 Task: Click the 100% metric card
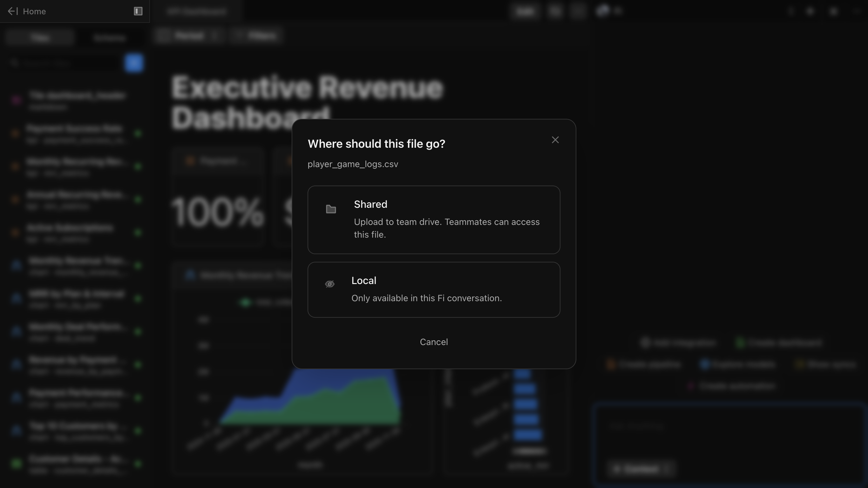(217, 212)
